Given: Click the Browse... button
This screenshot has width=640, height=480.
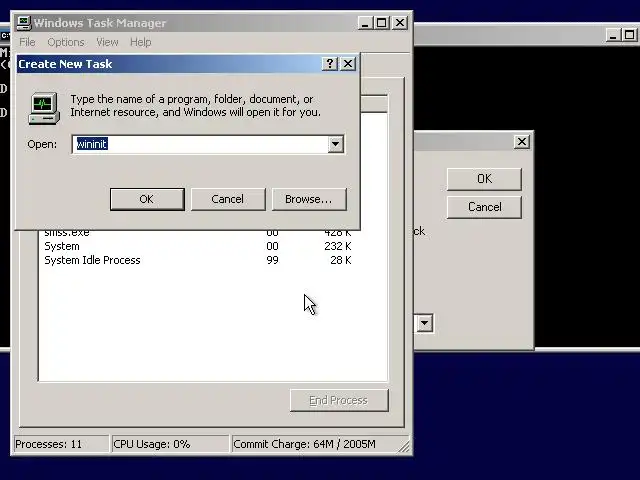Looking at the screenshot, I should (x=309, y=199).
